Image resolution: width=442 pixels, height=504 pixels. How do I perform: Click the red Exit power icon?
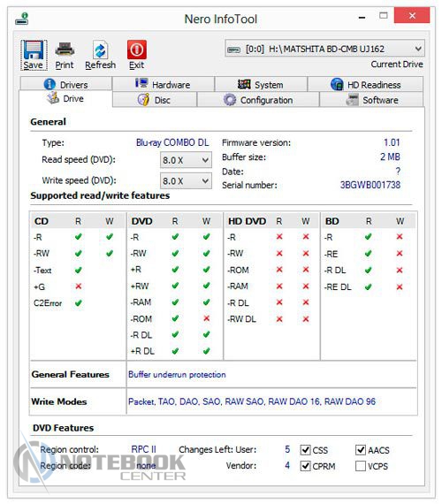(x=137, y=50)
